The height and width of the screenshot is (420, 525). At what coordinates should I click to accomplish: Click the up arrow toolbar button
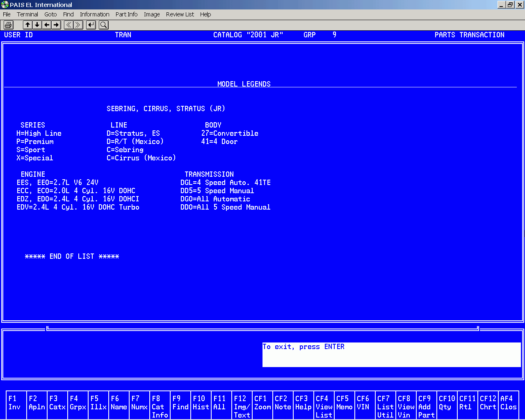tap(27, 25)
